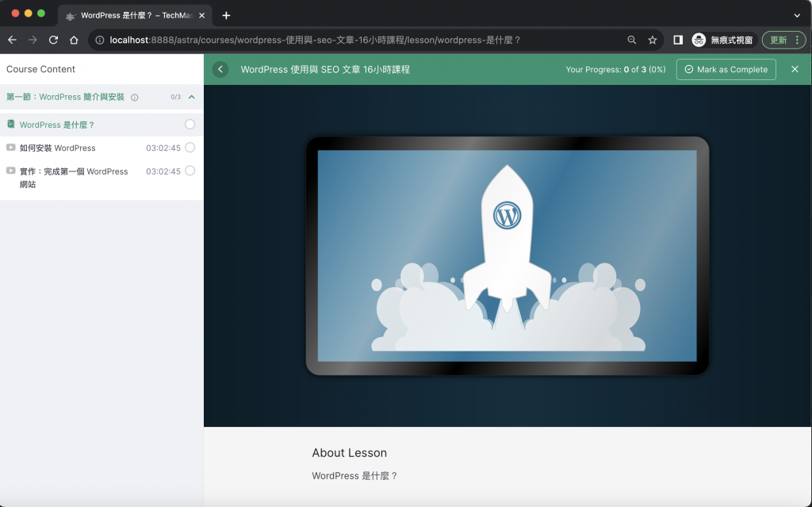Image resolution: width=812 pixels, height=507 pixels.
Task: Open the tab search dropdown arrow
Action: click(797, 16)
